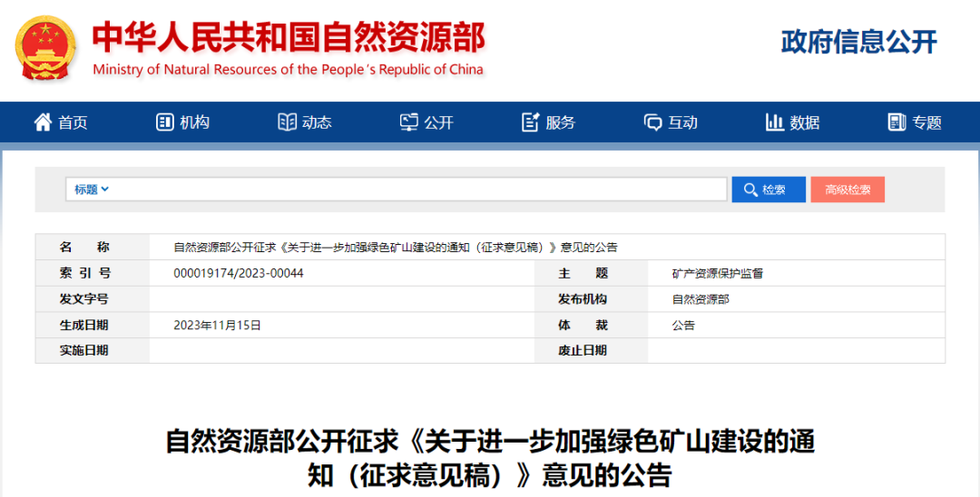Image resolution: width=980 pixels, height=497 pixels.
Task: Click the monitor icon beside 公开
Action: [409, 122]
